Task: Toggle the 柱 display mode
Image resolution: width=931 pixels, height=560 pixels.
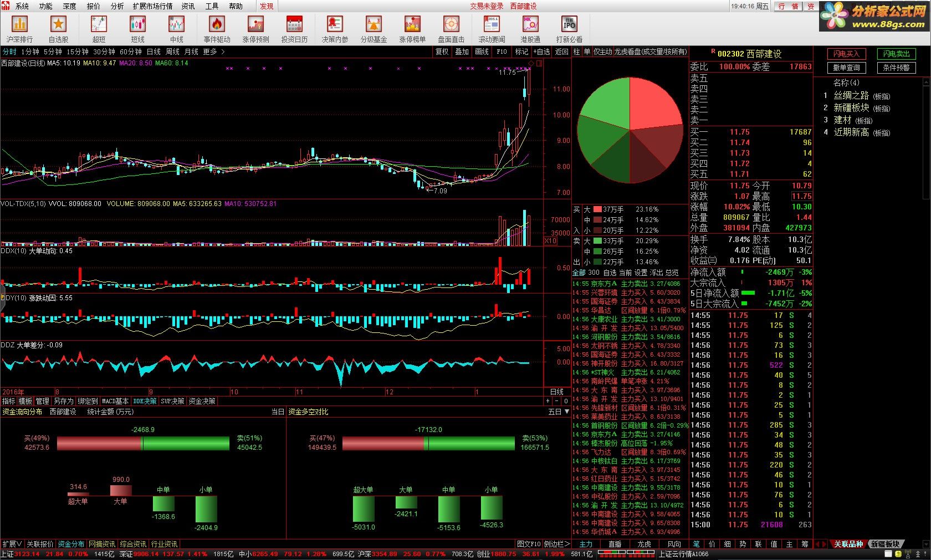Action: pos(576,52)
